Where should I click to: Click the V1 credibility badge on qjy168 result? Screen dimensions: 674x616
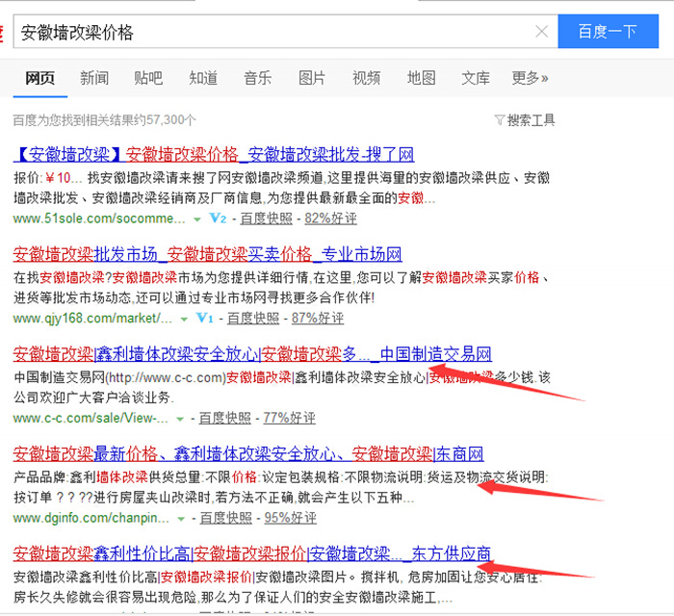(x=204, y=319)
